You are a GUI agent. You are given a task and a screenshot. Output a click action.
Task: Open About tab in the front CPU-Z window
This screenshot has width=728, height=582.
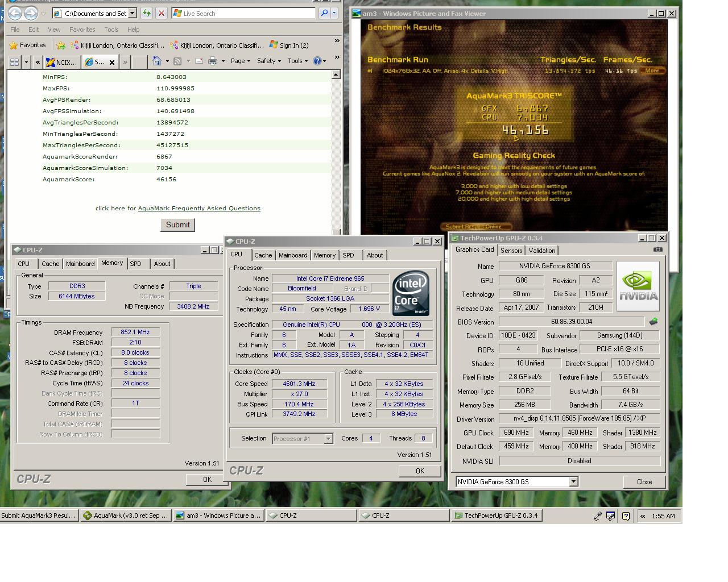coord(374,255)
